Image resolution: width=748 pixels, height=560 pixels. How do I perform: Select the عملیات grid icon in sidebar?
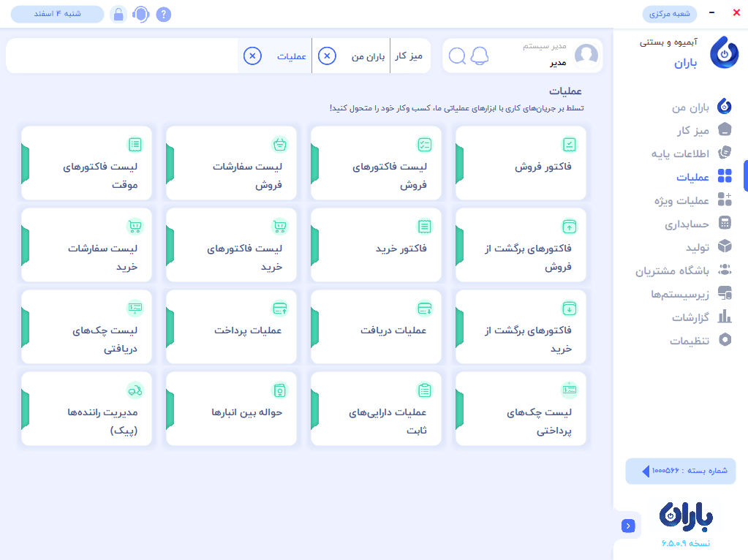(725, 176)
